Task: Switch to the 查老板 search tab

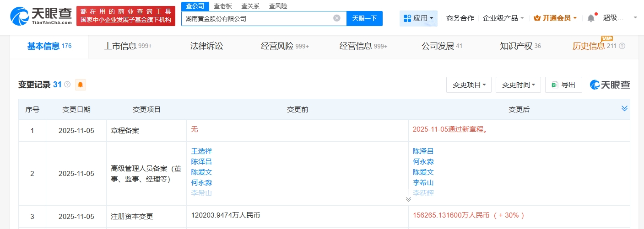Action: [x=222, y=6]
